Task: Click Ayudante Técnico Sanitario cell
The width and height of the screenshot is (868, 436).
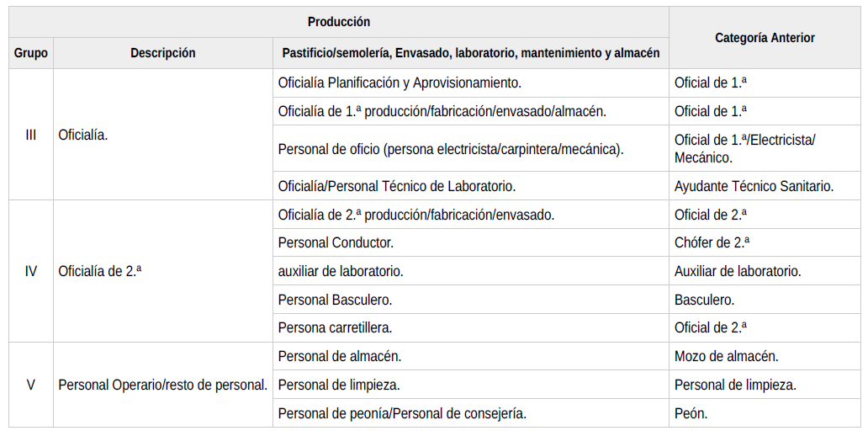Action: click(x=765, y=185)
